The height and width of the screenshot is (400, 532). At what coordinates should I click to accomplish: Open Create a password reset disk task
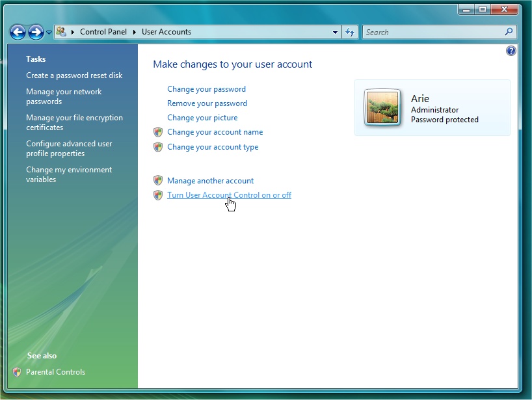pyautogui.click(x=74, y=75)
